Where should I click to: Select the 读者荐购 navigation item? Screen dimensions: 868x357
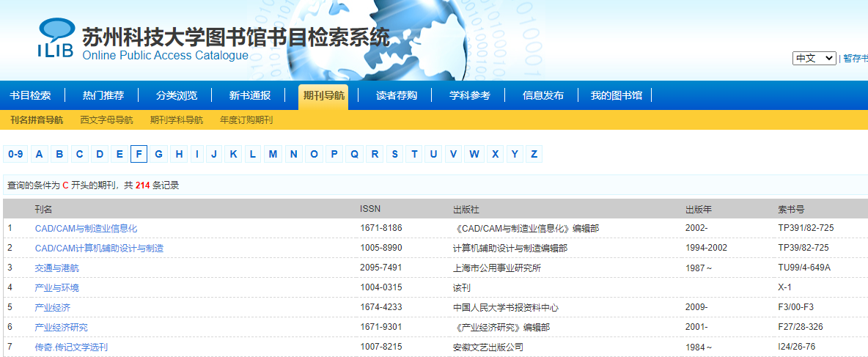[397, 95]
